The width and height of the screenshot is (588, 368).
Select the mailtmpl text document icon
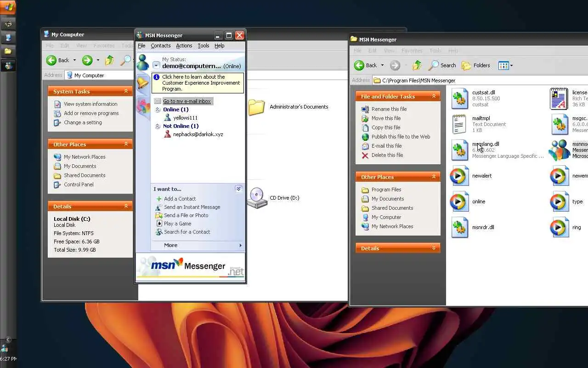459,124
